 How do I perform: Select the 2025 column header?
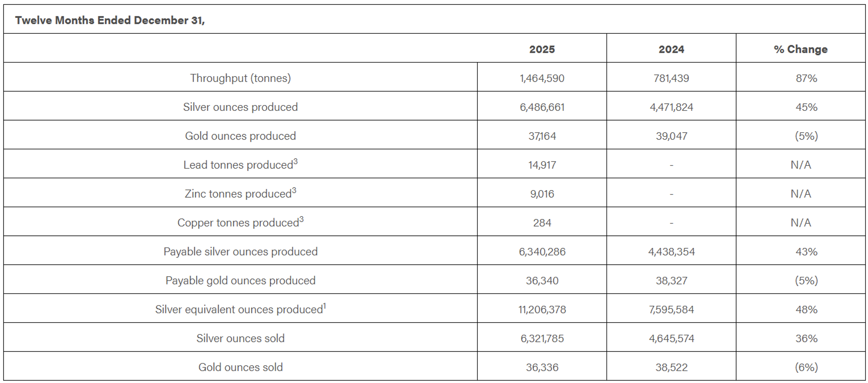[542, 49]
